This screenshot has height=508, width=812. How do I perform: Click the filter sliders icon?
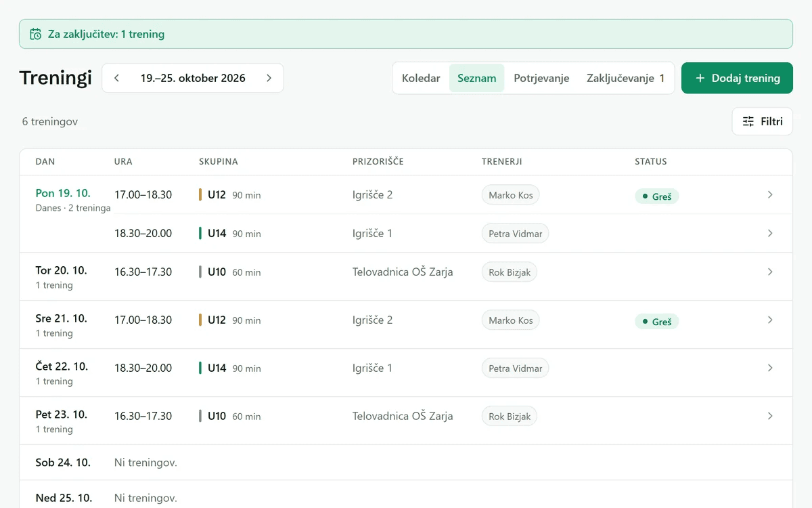(x=748, y=121)
